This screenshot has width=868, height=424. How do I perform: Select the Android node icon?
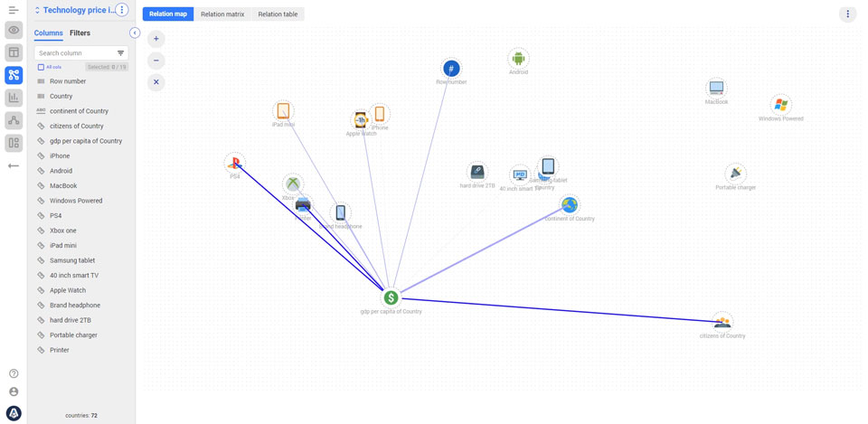518,58
